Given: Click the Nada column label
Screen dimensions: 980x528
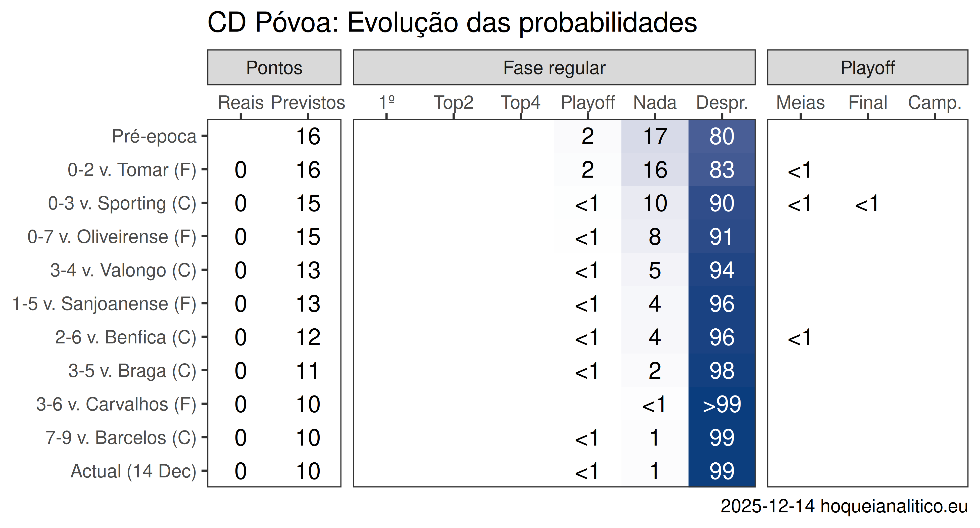Looking at the screenshot, I should click(x=655, y=102).
